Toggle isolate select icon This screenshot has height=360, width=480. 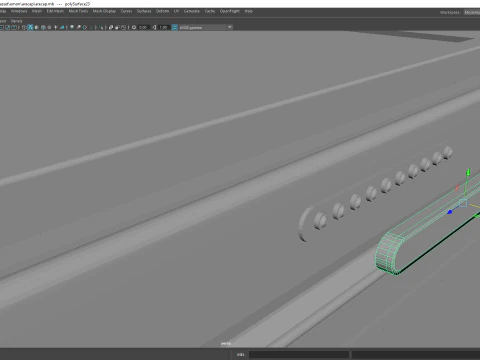[102, 27]
